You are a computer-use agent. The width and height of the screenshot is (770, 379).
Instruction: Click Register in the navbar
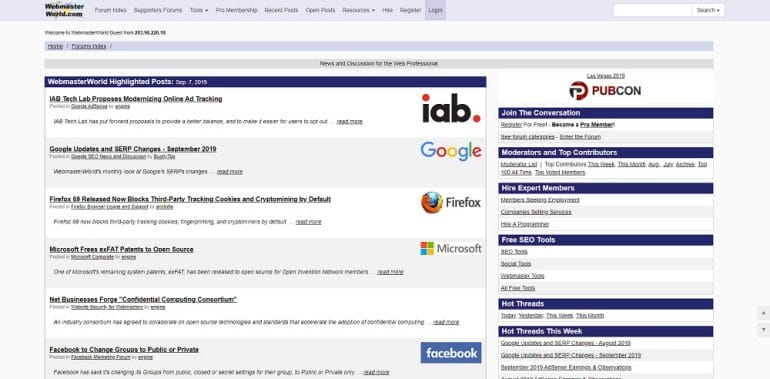pos(411,10)
